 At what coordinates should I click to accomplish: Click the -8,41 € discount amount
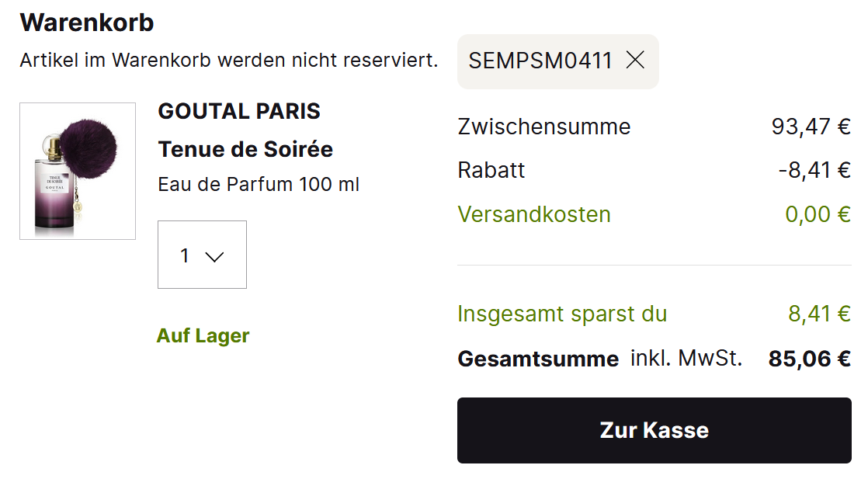point(814,170)
